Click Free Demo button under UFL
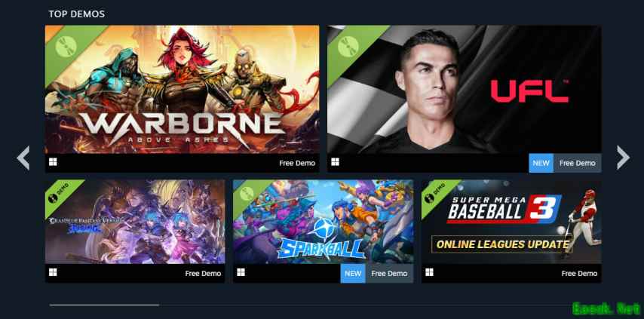This screenshot has width=644, height=319. coord(577,163)
